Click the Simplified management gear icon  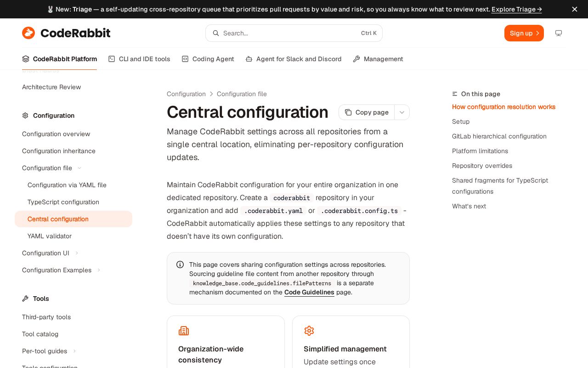point(309,331)
